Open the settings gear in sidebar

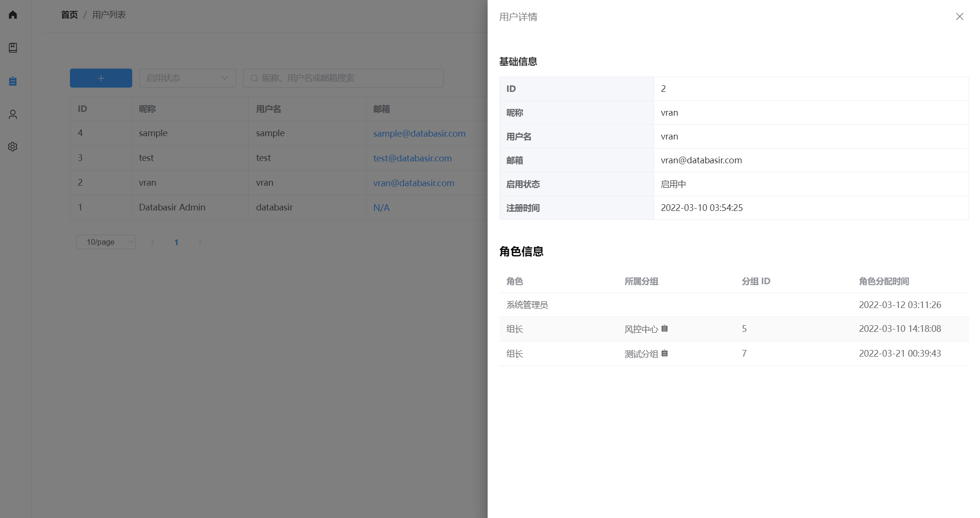click(x=13, y=147)
